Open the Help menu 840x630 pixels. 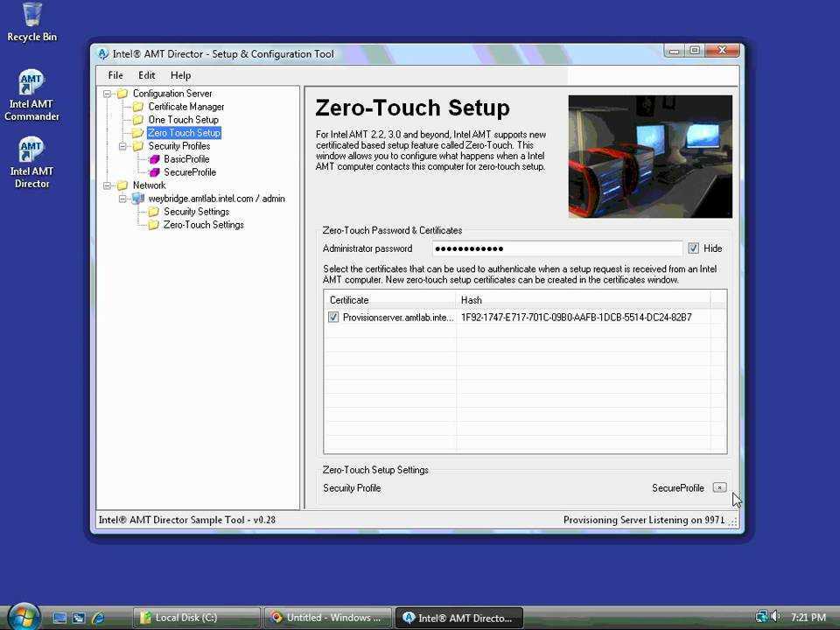180,75
